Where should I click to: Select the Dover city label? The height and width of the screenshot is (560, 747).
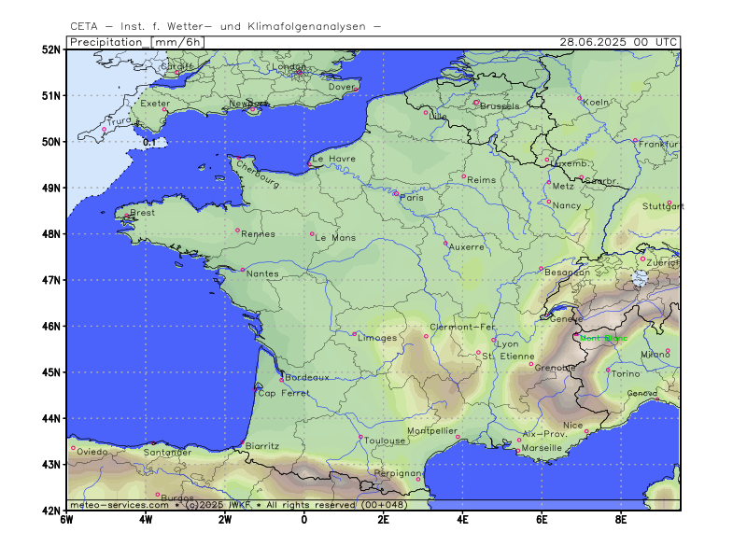pyautogui.click(x=342, y=87)
